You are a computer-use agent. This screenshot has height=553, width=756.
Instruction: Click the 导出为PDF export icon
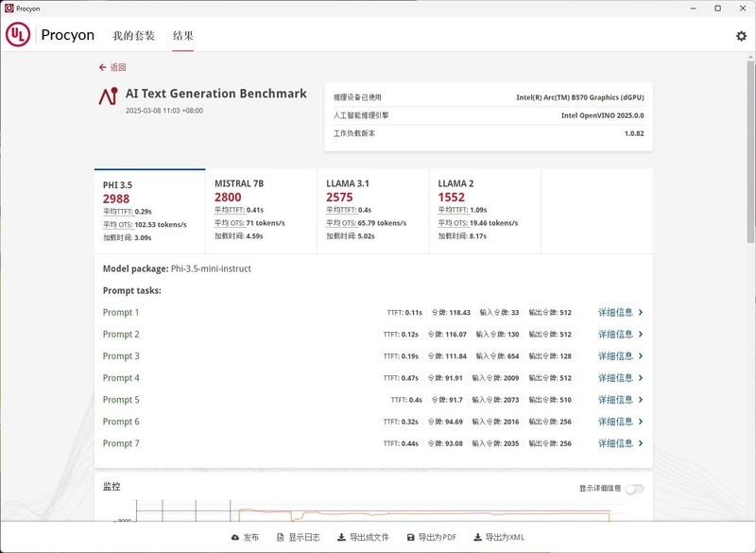tap(411, 535)
